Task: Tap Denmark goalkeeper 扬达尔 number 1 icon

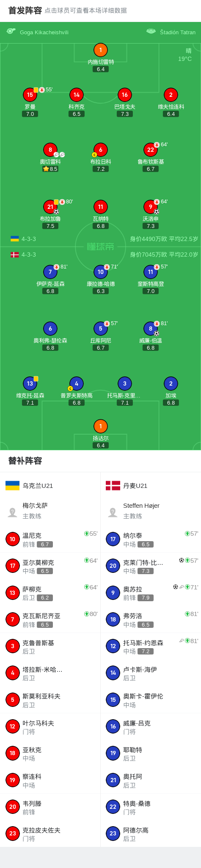Action: click(x=100, y=426)
